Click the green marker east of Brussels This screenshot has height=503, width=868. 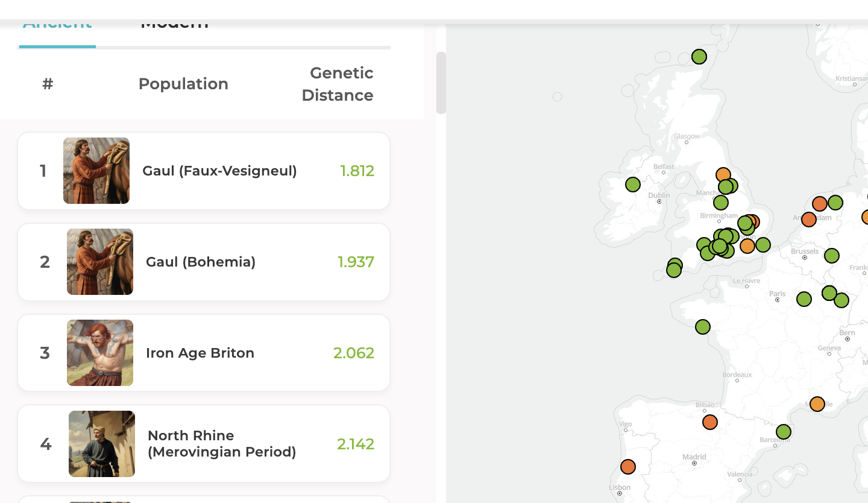832,256
